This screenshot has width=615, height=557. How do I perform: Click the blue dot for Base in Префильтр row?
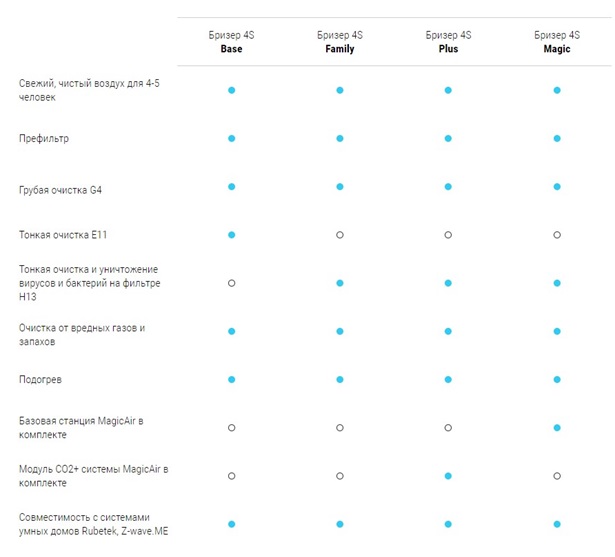(x=231, y=138)
